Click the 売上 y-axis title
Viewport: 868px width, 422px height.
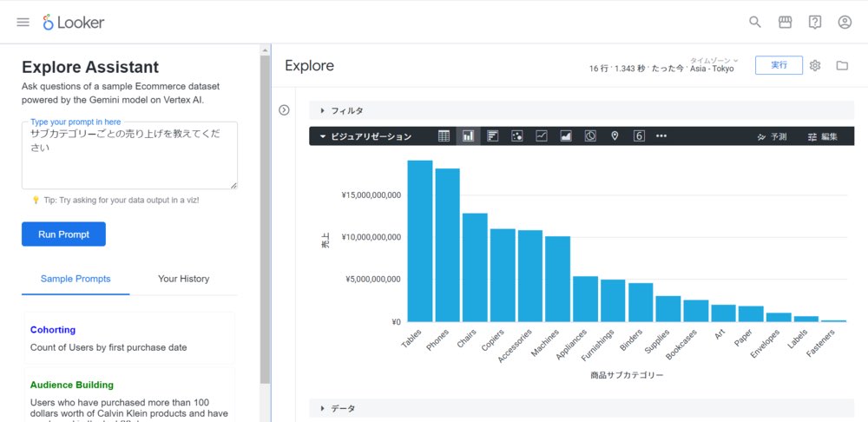click(325, 241)
